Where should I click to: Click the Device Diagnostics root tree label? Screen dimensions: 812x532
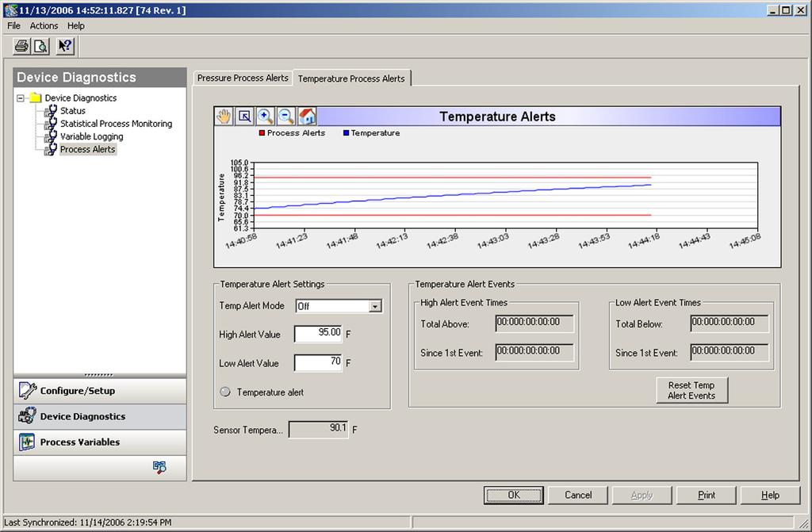coord(81,98)
